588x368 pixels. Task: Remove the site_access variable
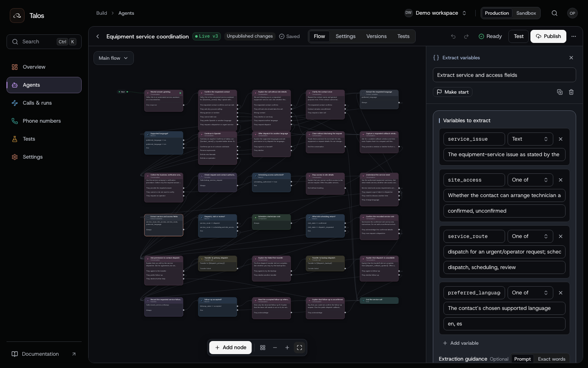point(561,180)
